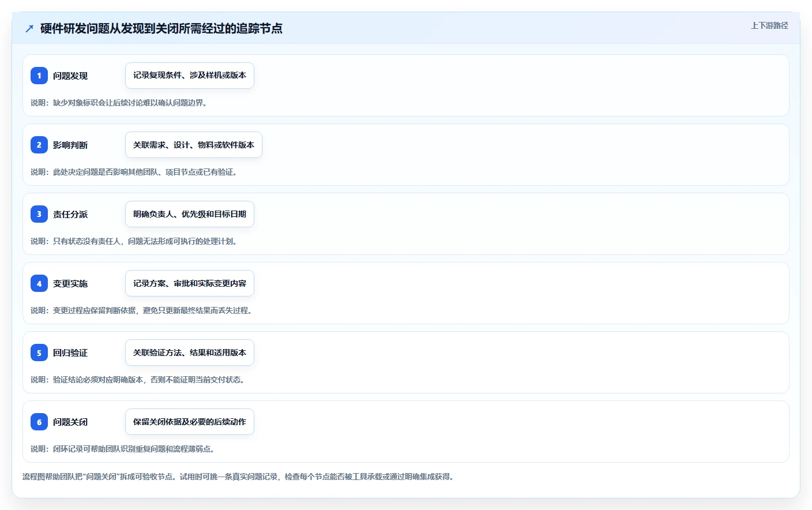Image resolution: width=812 pixels, height=510 pixels.
Task: Click the note 验证结论必须对应明确版本
Action: [138, 380]
